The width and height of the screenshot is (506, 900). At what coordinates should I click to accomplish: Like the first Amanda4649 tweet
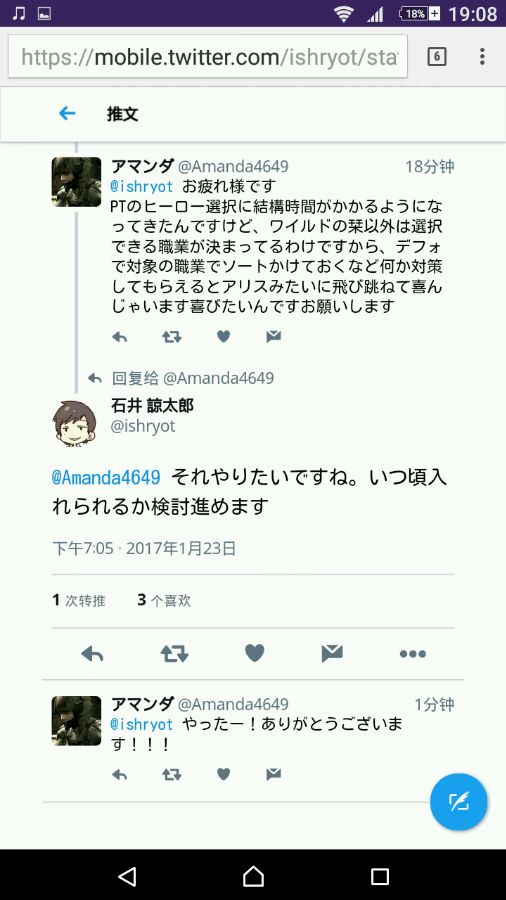[x=223, y=337]
